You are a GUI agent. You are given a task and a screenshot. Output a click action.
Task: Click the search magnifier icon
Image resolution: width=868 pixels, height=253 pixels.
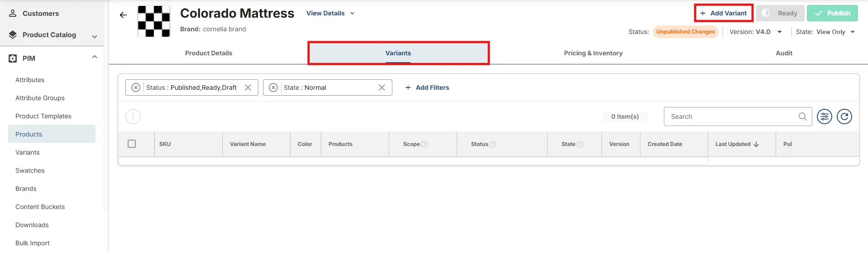click(x=802, y=117)
